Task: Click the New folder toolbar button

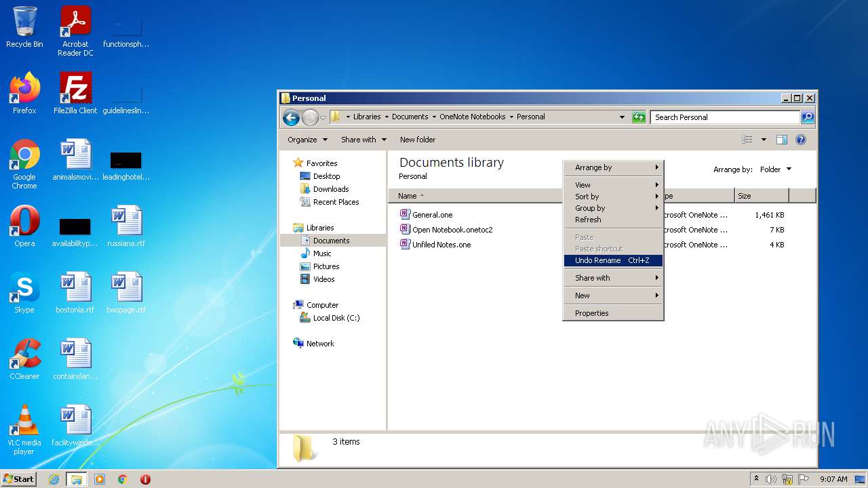Action: click(418, 140)
